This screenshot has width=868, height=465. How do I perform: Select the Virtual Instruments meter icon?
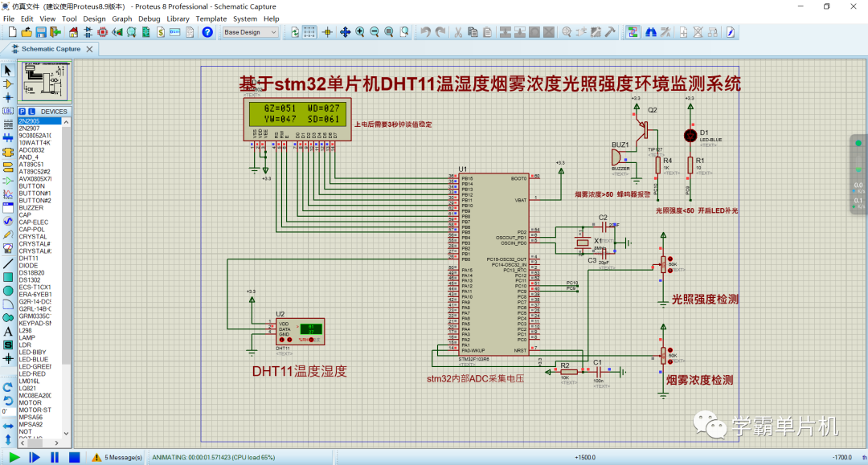click(x=8, y=249)
